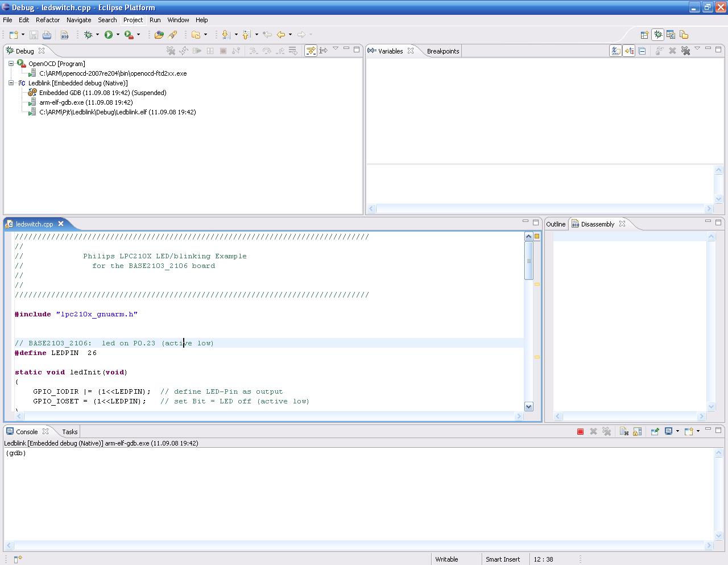Click the editor's vertical scrollbar thumb
The height and width of the screenshot is (565, 728).
528,261
